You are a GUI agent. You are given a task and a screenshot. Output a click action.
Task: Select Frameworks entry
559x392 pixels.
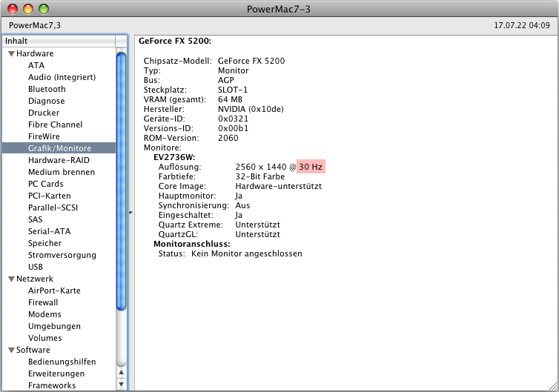tap(52, 385)
